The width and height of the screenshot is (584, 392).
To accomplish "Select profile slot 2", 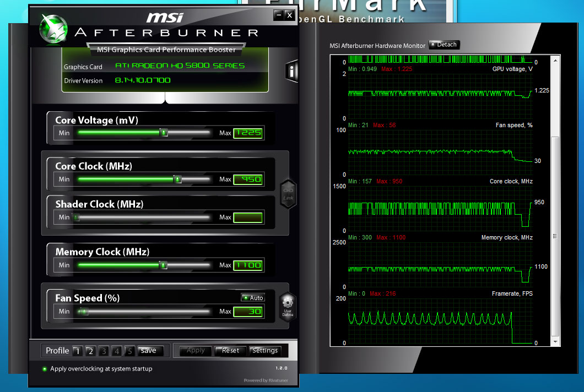I will 90,351.
